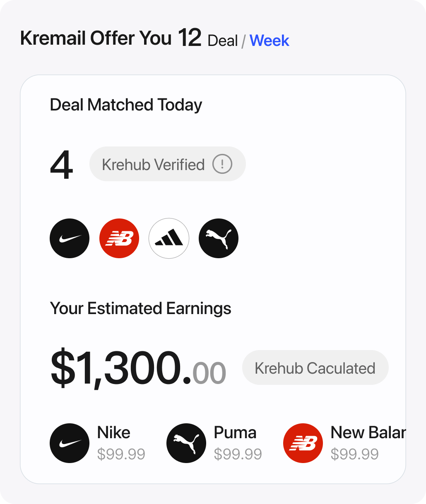Image resolution: width=426 pixels, height=504 pixels.
Task: Open New Balance logo in earnings breakdown
Action: coord(303,443)
